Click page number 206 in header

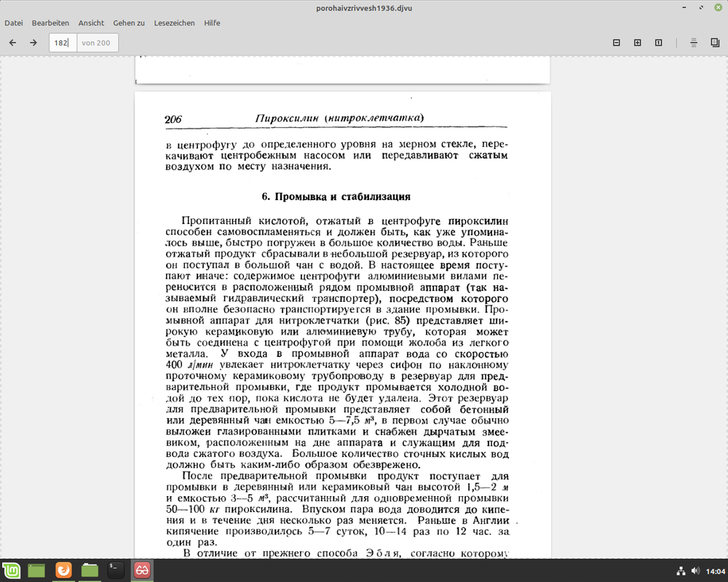173,119
